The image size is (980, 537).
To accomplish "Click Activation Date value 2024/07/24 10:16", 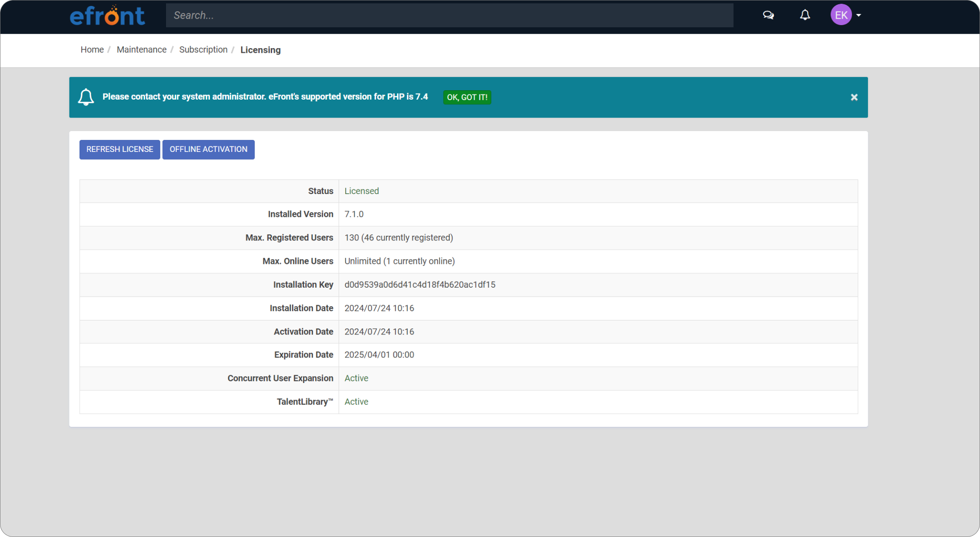I will 379,331.
